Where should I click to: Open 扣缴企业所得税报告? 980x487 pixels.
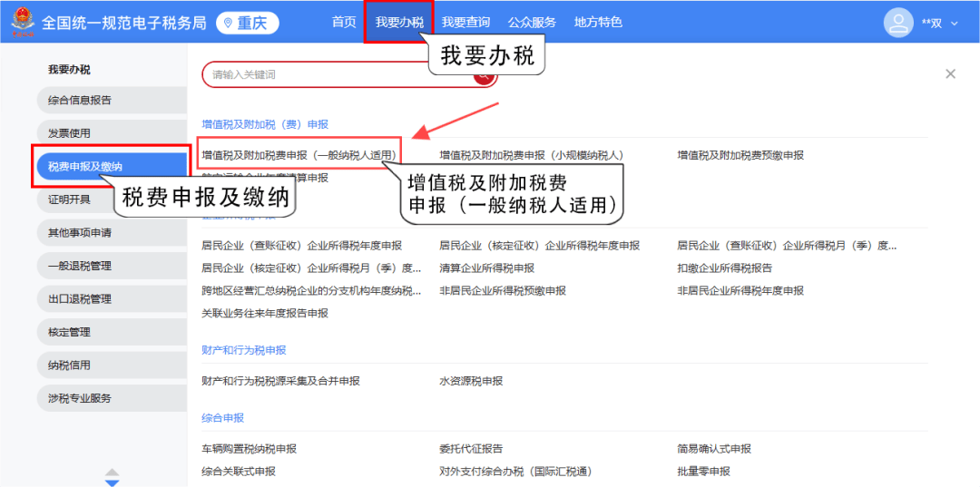[x=724, y=268]
